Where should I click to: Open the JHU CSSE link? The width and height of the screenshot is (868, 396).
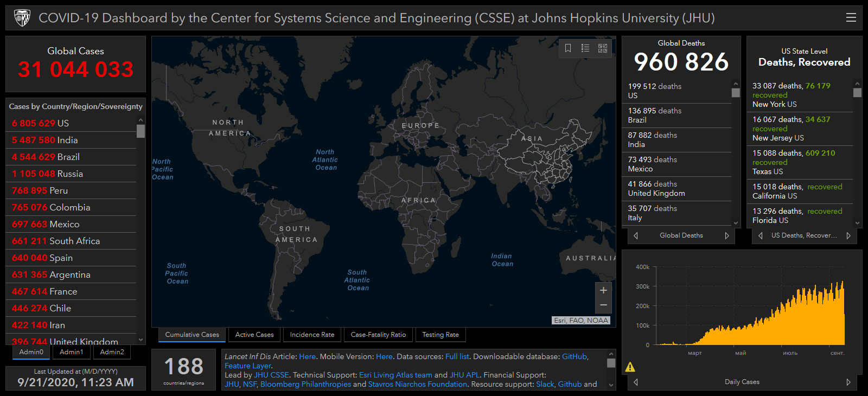271,375
